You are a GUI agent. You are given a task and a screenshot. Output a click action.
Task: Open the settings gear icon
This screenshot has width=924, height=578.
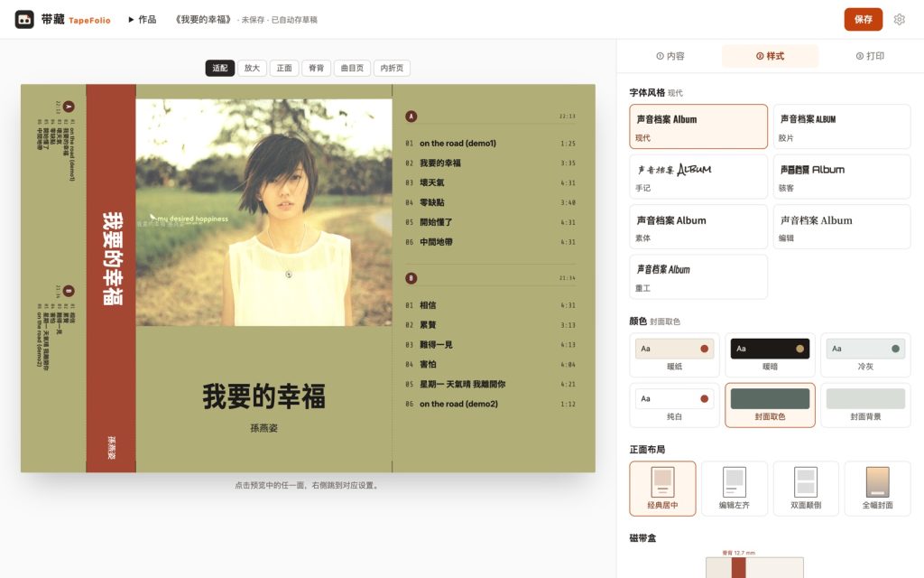pos(900,20)
